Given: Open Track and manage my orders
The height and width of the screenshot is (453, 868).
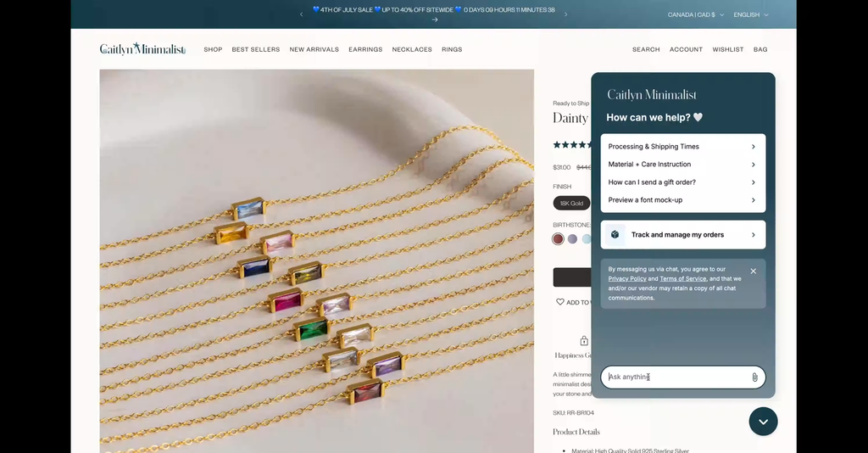Looking at the screenshot, I should 682,235.
